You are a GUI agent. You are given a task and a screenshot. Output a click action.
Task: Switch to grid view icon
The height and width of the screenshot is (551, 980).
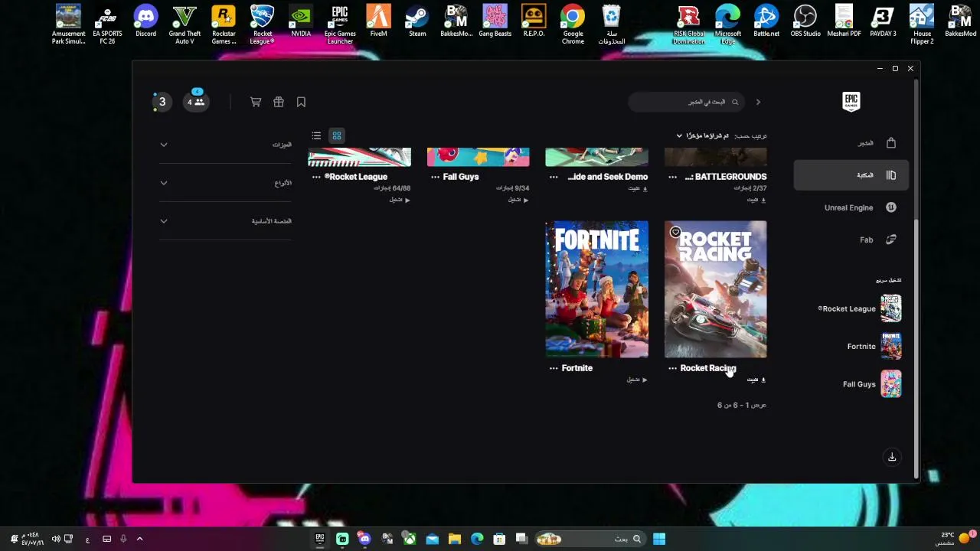tap(337, 135)
